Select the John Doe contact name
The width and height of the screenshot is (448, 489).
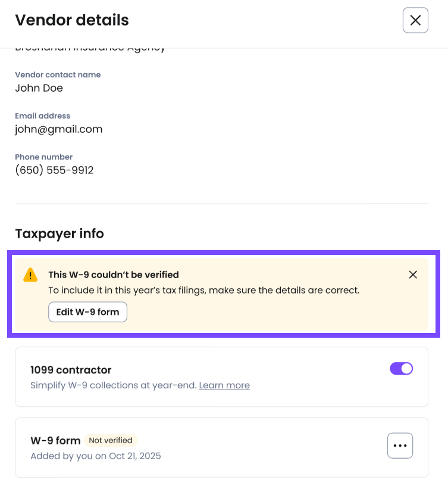39,88
